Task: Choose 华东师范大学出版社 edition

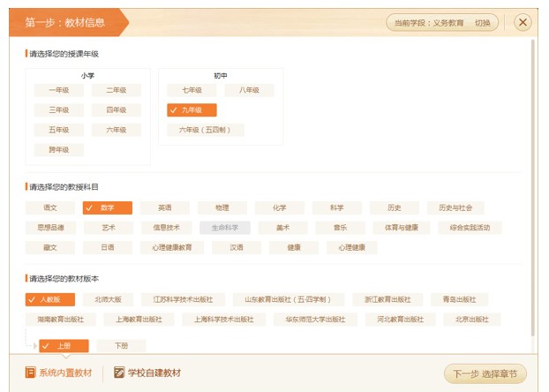Action: click(315, 320)
